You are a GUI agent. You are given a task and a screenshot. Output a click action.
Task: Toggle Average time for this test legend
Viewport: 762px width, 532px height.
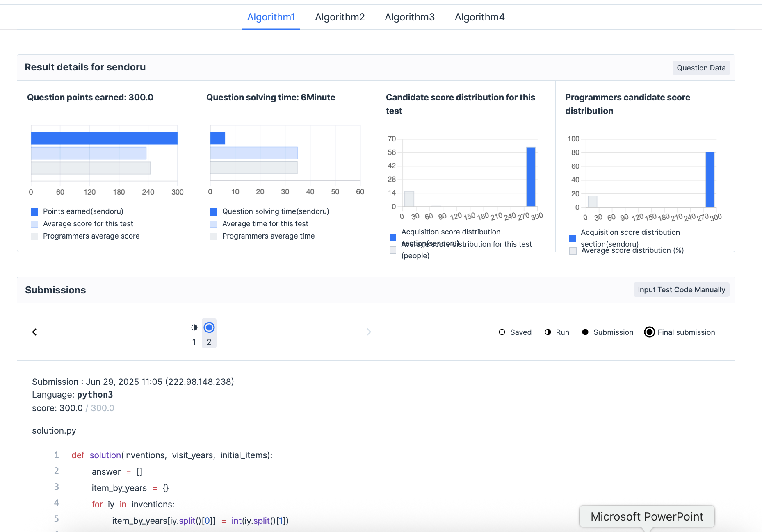tap(214, 224)
